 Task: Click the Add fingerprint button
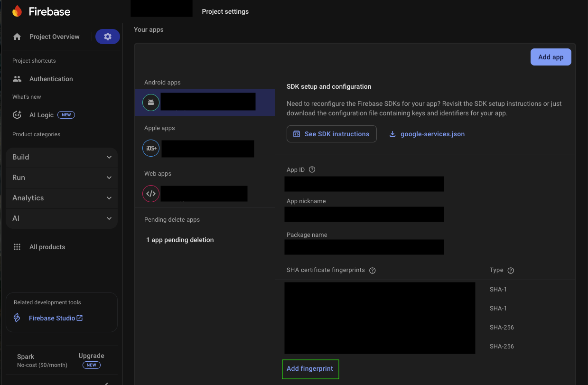pyautogui.click(x=310, y=369)
